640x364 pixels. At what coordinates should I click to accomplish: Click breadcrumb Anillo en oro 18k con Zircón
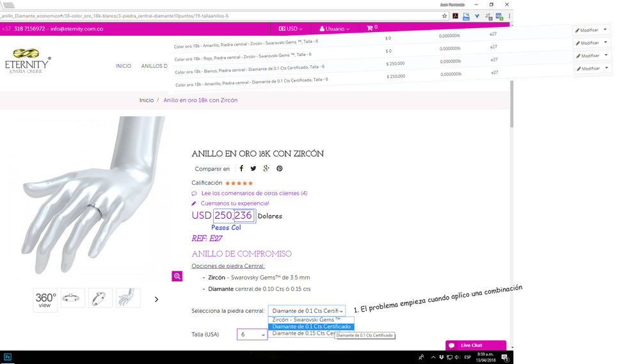coord(200,100)
